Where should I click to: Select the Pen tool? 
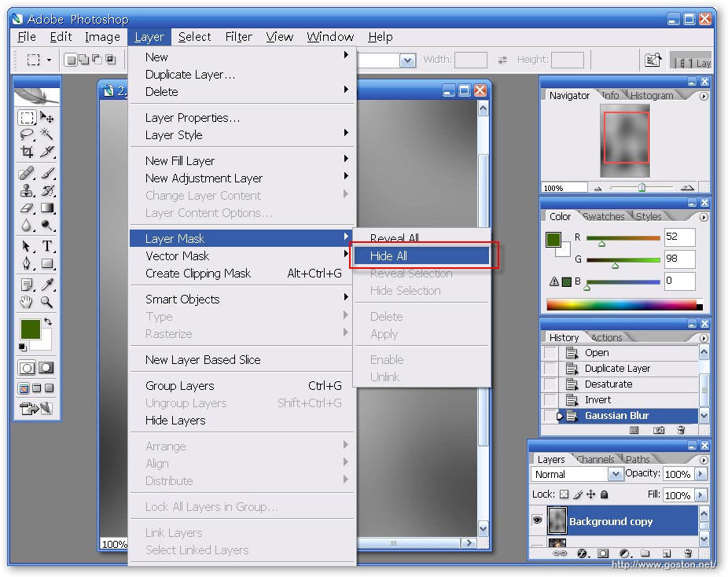[27, 263]
